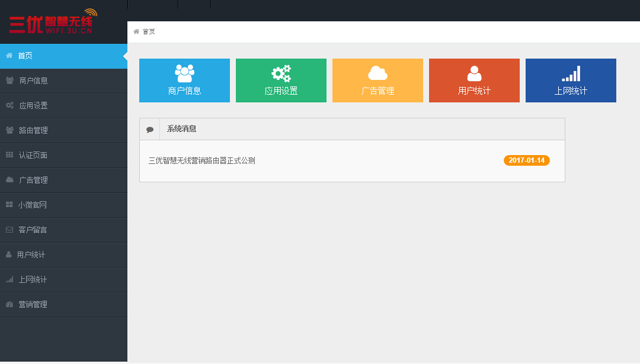Screen dimensions: 640x364
Task: Click the 上网统计 signal bars tile
Action: click(x=571, y=80)
